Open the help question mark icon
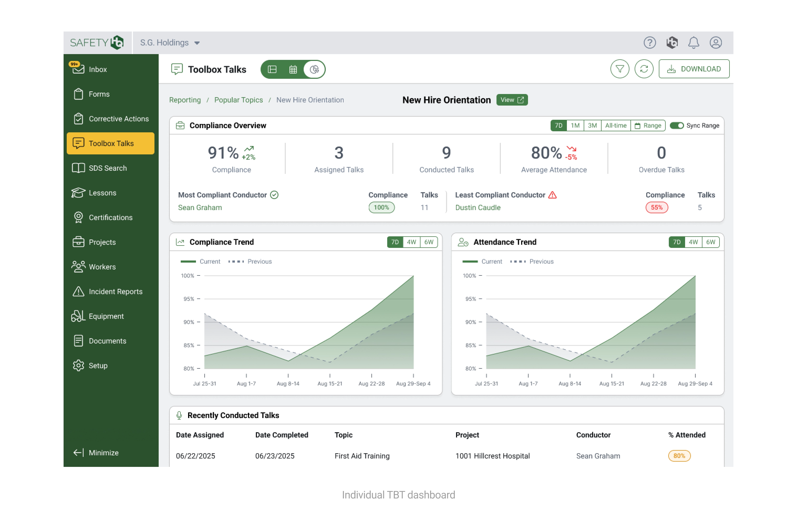Screen dimensions: 797x532 [649, 43]
